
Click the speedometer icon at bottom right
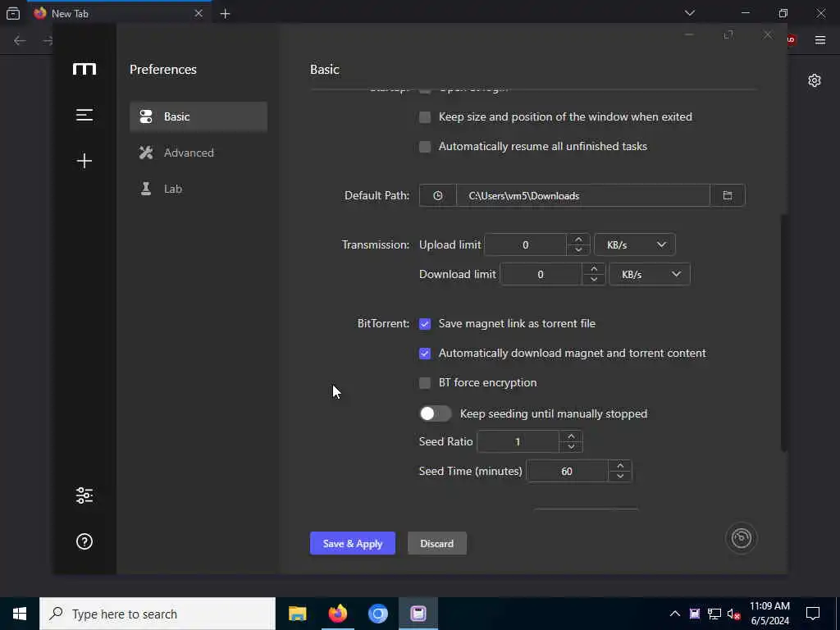point(741,538)
